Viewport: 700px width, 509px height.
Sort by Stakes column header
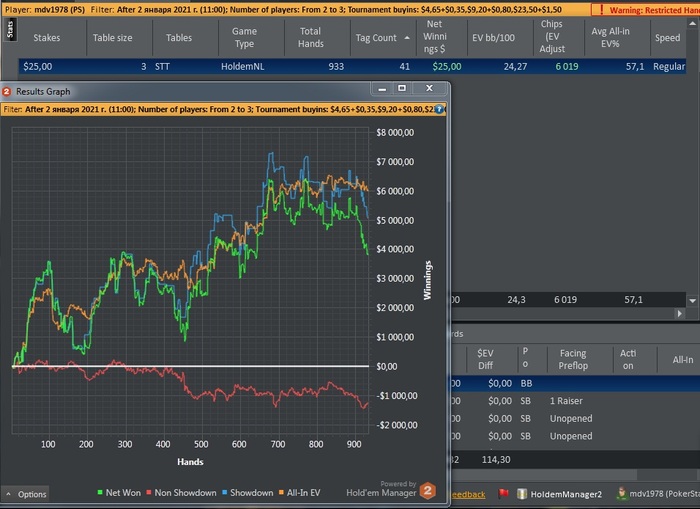pyautogui.click(x=46, y=38)
